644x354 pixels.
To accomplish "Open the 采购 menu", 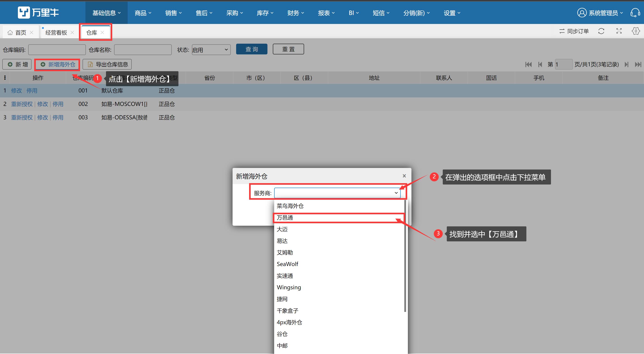I will pyautogui.click(x=235, y=13).
